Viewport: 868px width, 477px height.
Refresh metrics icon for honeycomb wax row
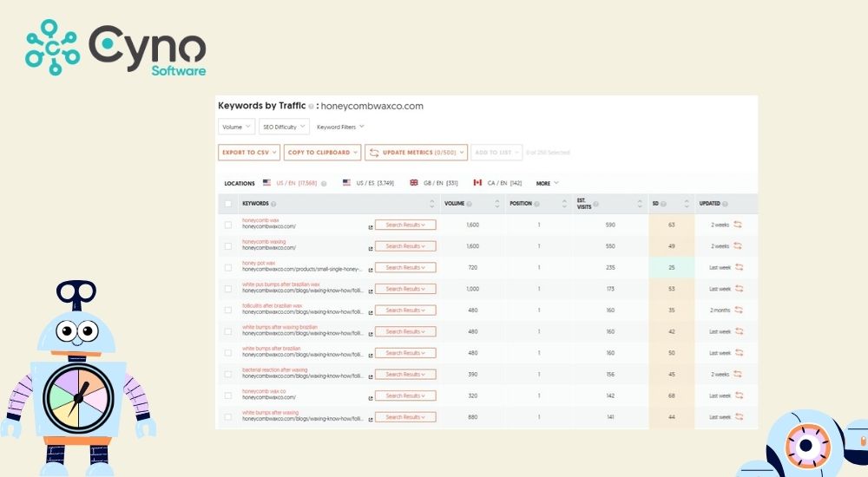click(739, 225)
